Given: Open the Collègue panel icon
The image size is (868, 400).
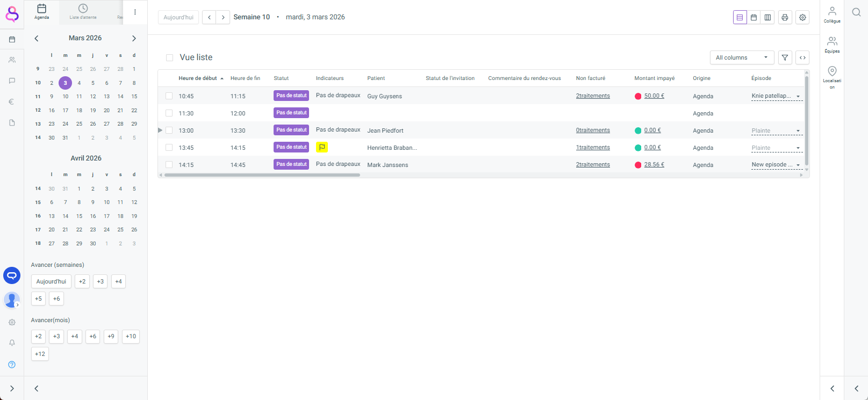Looking at the screenshot, I should point(832,14).
